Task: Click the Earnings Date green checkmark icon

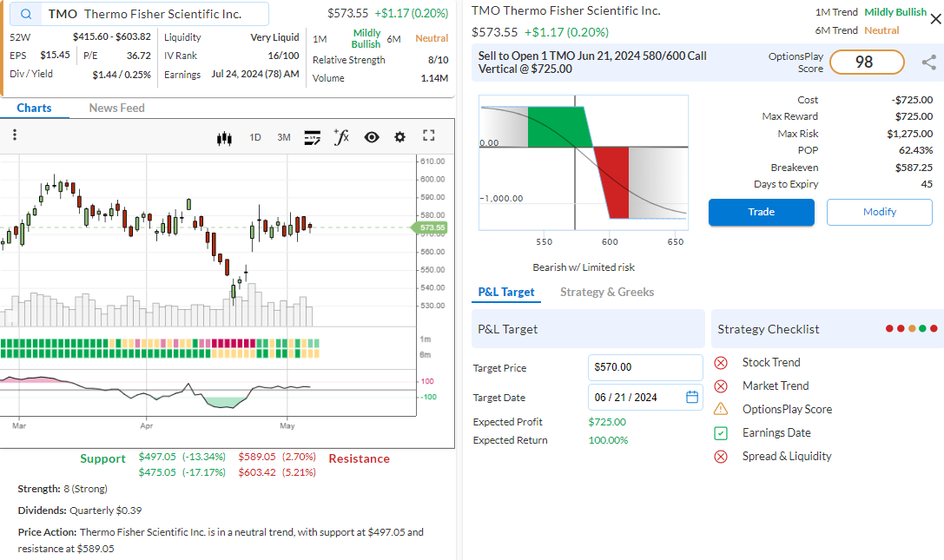Action: (x=721, y=433)
